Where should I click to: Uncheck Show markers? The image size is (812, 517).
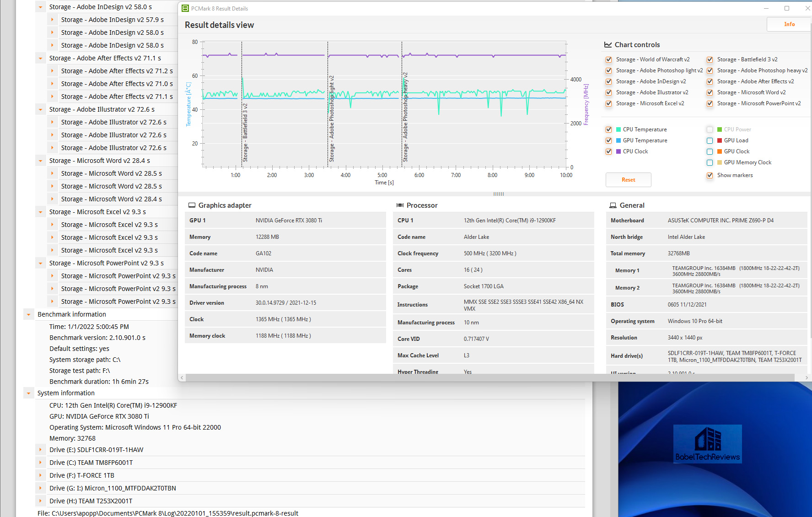(x=710, y=175)
